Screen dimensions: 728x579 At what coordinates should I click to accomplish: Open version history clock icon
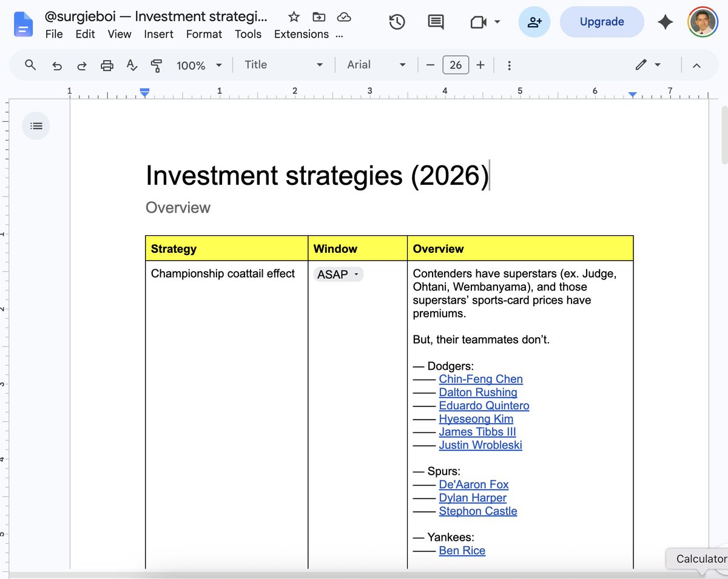(397, 22)
